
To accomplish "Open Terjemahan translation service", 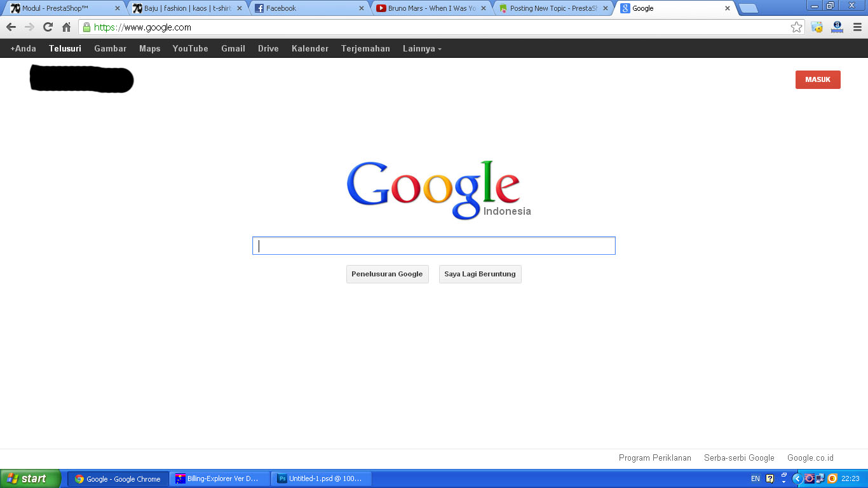I will point(365,48).
